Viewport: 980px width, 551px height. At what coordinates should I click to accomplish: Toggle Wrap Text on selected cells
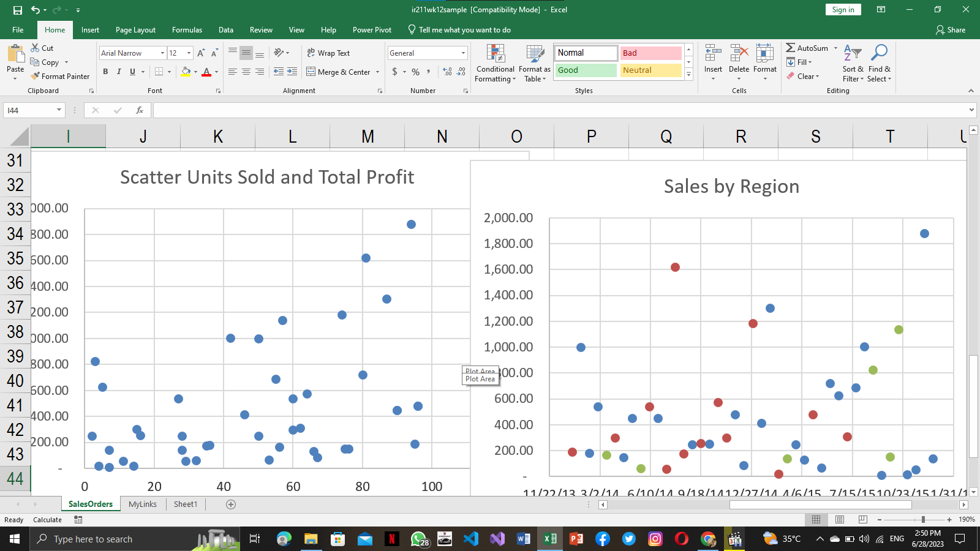click(328, 53)
